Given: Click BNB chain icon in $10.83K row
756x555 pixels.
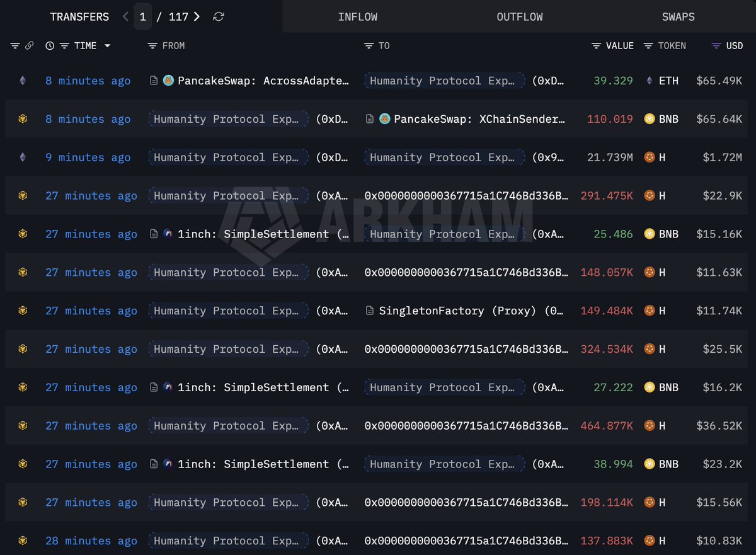Looking at the screenshot, I should [x=23, y=541].
